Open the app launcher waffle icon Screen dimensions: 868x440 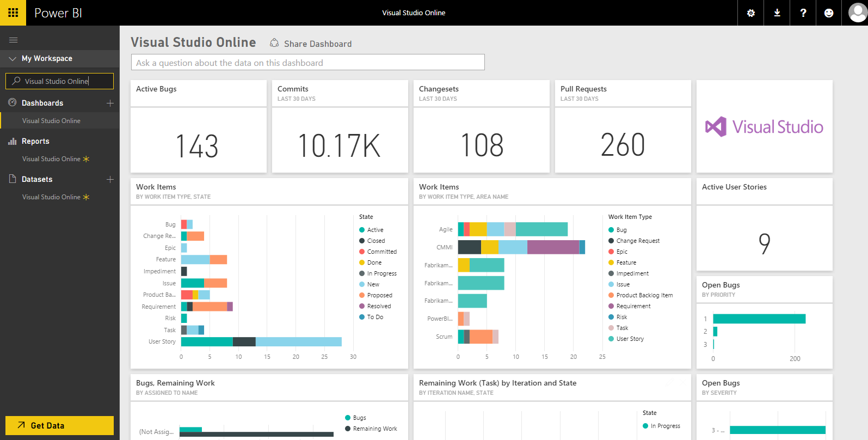click(13, 13)
